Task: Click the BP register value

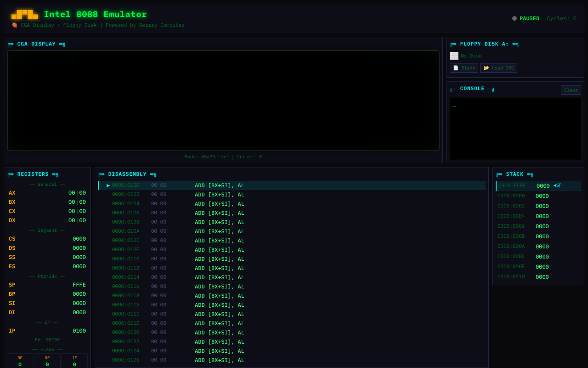Action: point(79,294)
